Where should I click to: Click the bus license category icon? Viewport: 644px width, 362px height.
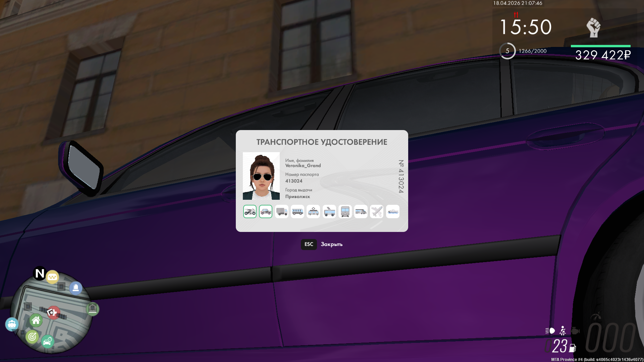298,212
